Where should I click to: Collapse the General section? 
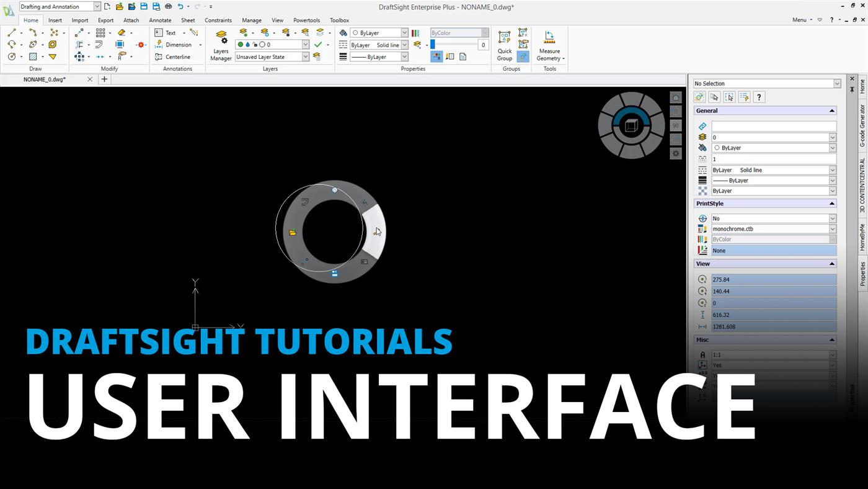coord(832,110)
